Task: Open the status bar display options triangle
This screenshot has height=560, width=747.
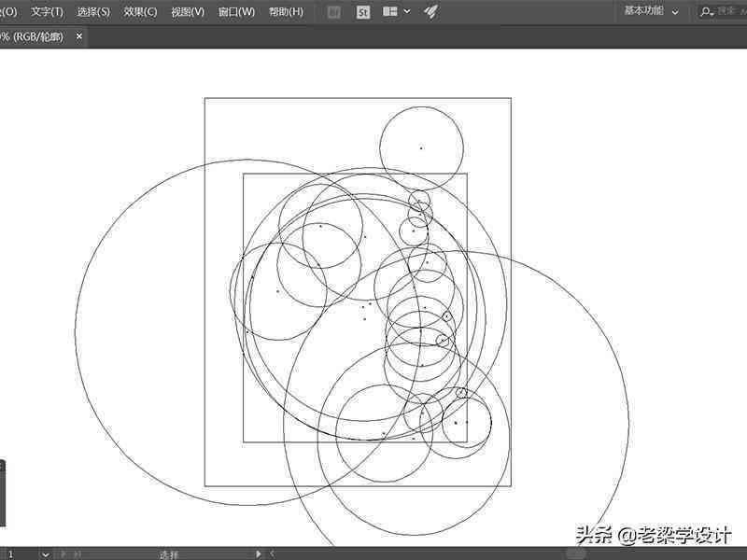Action: (x=259, y=553)
